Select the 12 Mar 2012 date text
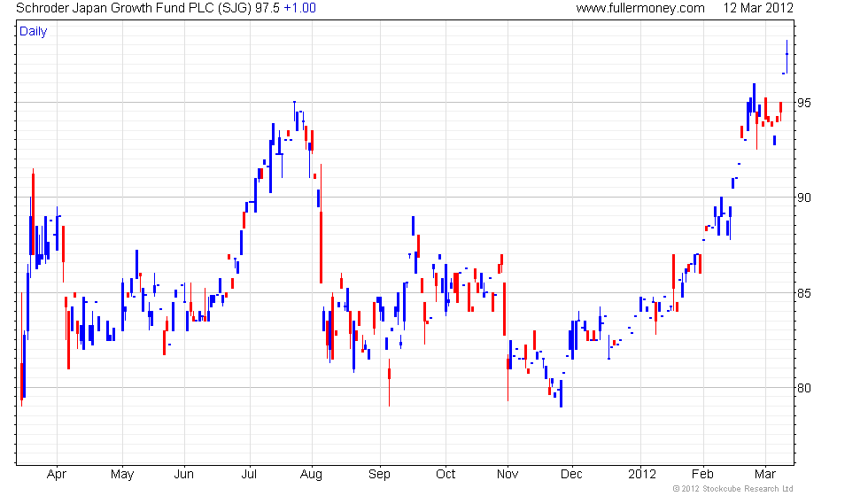This screenshot has width=868, height=496. pyautogui.click(x=758, y=8)
